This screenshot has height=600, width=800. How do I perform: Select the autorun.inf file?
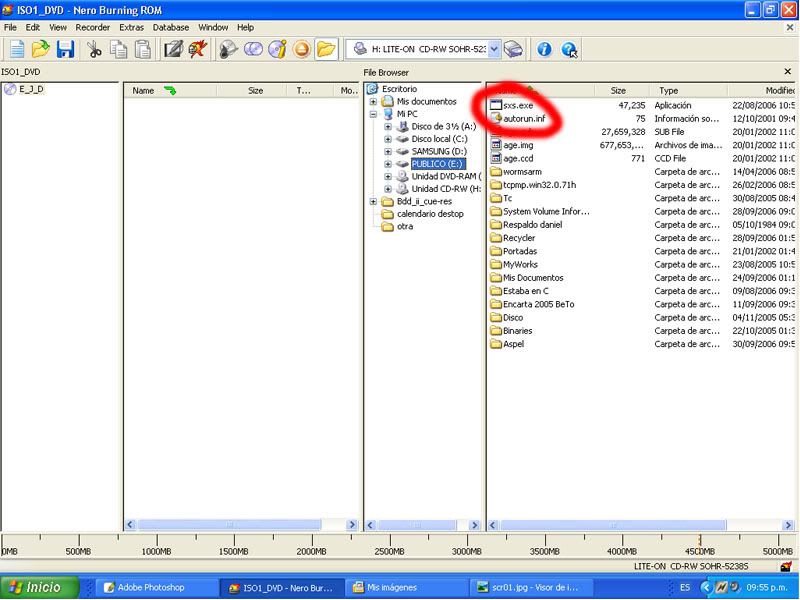coord(524,119)
